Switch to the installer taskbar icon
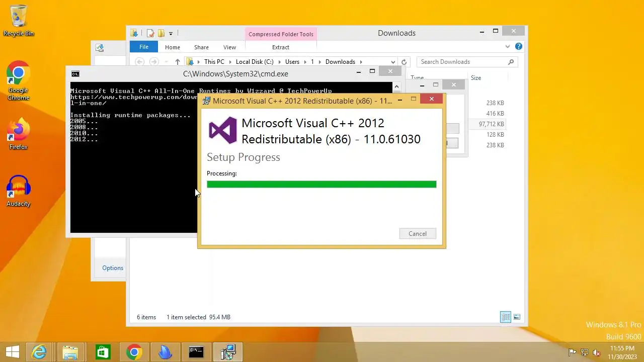This screenshot has height=362, width=644. coord(228,352)
